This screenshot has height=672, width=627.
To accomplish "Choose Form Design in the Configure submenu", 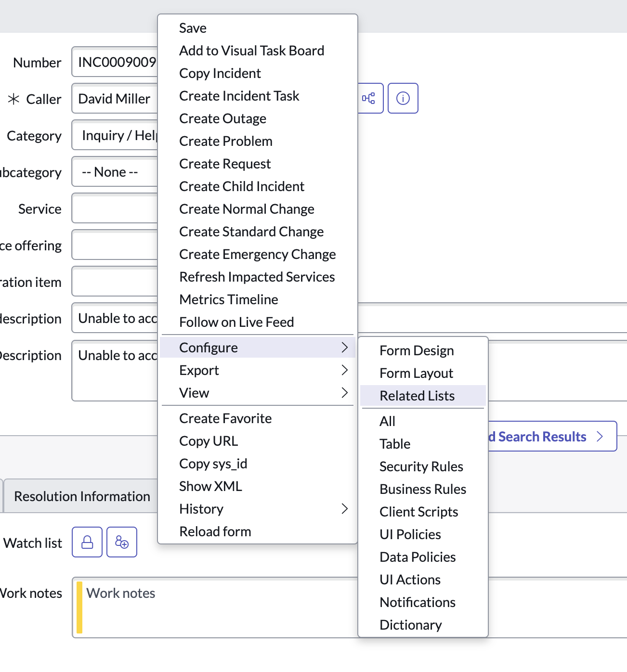I will 416,350.
